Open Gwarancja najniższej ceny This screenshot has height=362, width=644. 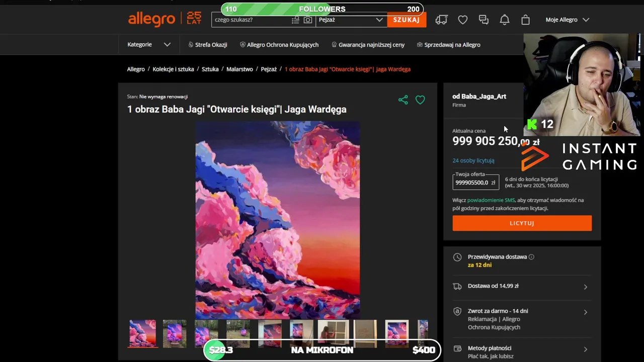368,45
